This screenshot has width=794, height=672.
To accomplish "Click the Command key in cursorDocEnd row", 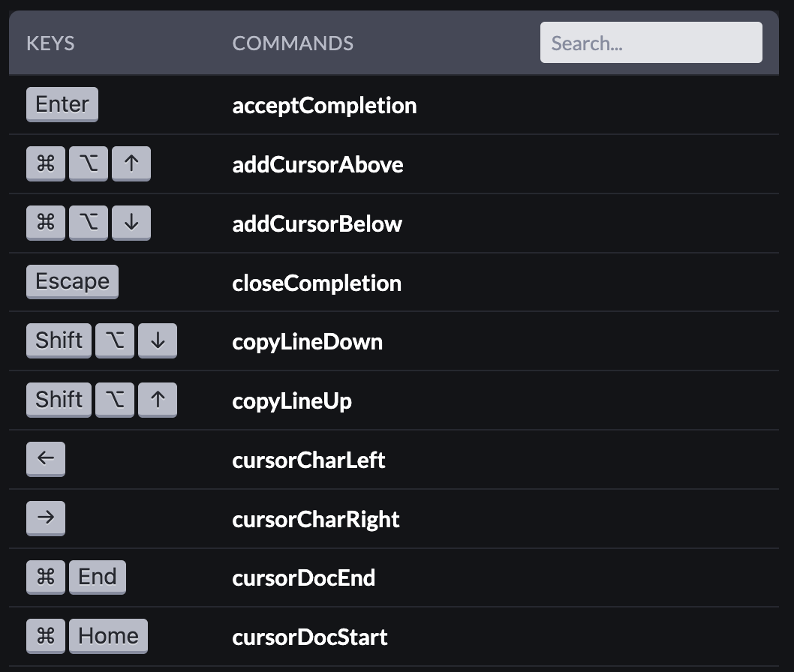I will (46, 577).
